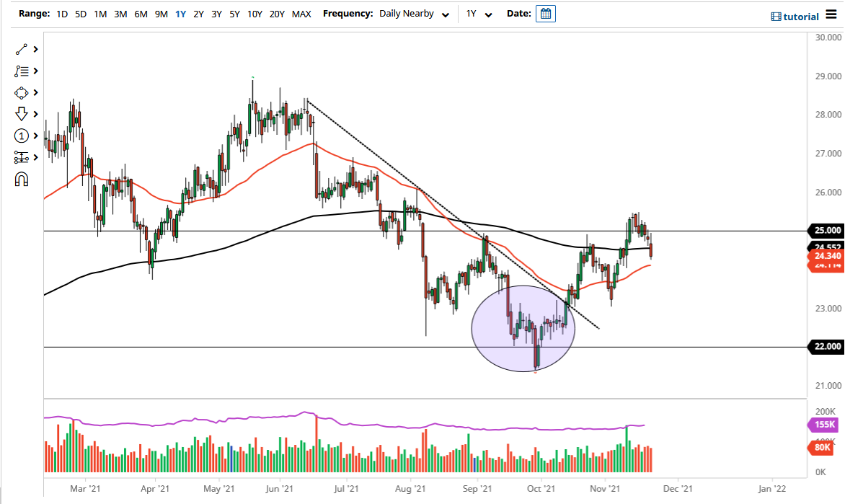The image size is (845, 504).
Task: Click the 200K volume axis value
Action: pos(825,411)
